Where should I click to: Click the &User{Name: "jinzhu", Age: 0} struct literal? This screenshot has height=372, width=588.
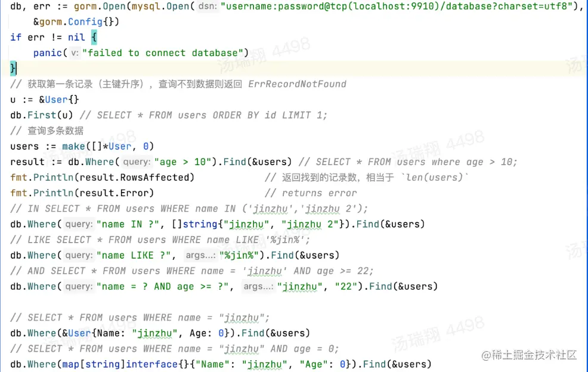click(x=146, y=333)
